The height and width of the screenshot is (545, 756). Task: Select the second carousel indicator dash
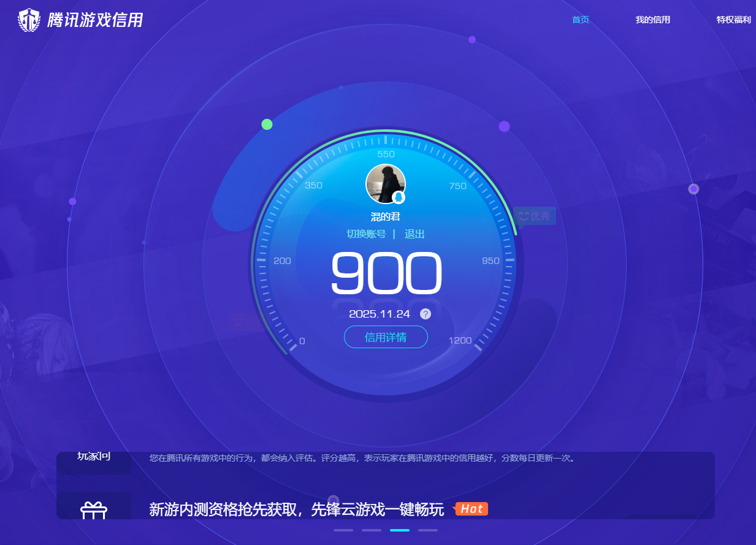[x=372, y=530]
